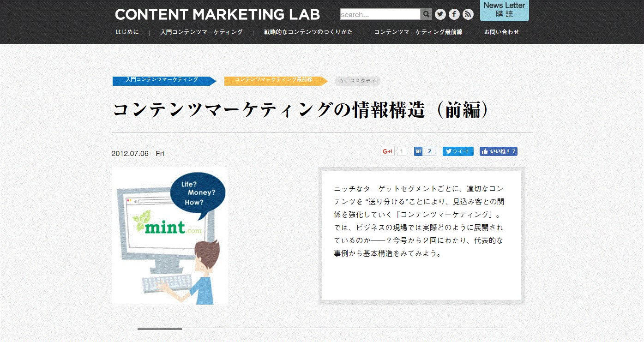
Task: Open the はじめに menu item
Action: coord(127,32)
